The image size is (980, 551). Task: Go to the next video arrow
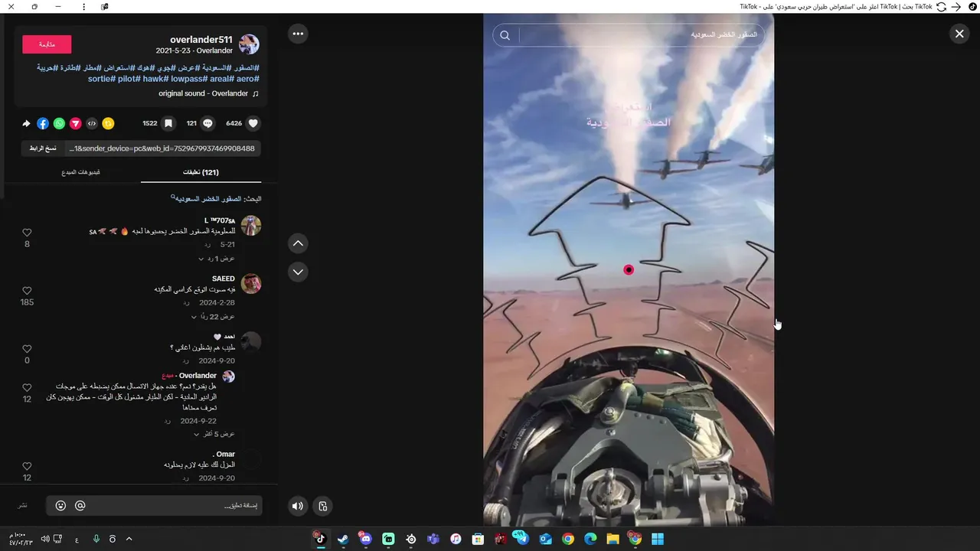pyautogui.click(x=298, y=272)
